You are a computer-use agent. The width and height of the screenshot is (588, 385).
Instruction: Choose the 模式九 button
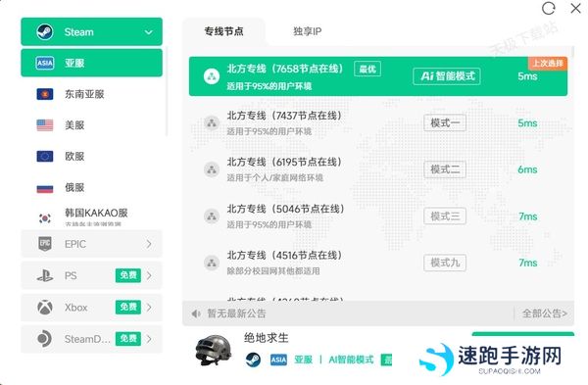point(445,263)
